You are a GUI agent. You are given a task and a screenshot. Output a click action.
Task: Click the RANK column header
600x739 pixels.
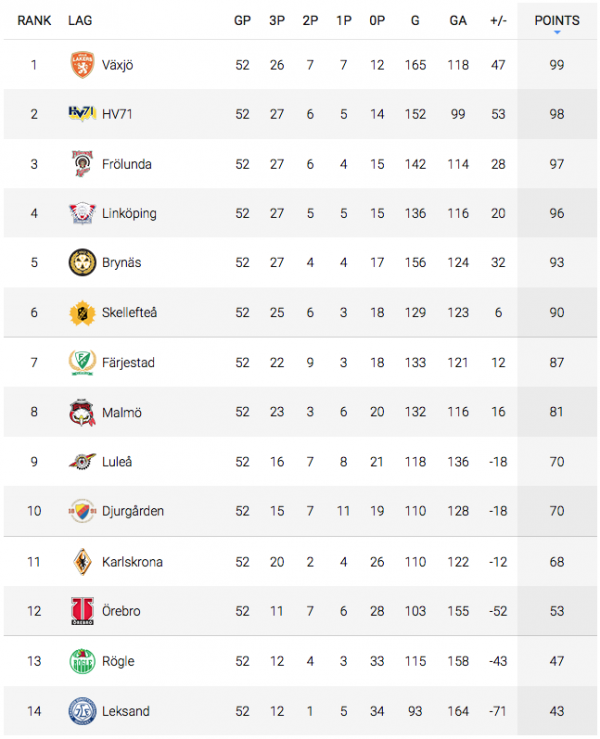coord(34,21)
